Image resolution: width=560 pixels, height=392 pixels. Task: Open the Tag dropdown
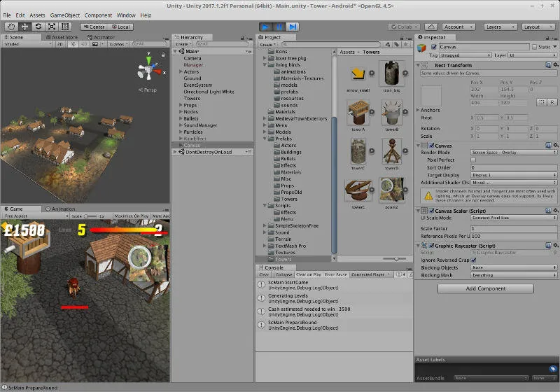click(x=465, y=55)
